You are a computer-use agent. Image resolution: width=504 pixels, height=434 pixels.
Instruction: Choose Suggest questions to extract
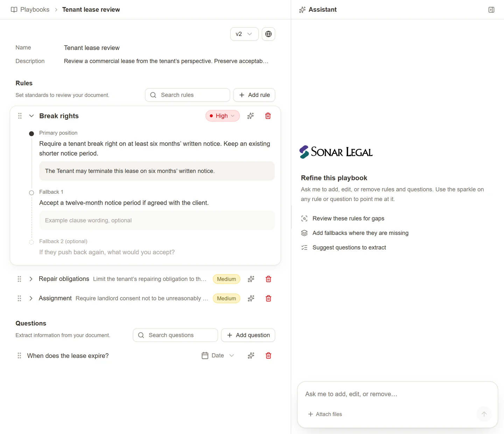pos(344,248)
